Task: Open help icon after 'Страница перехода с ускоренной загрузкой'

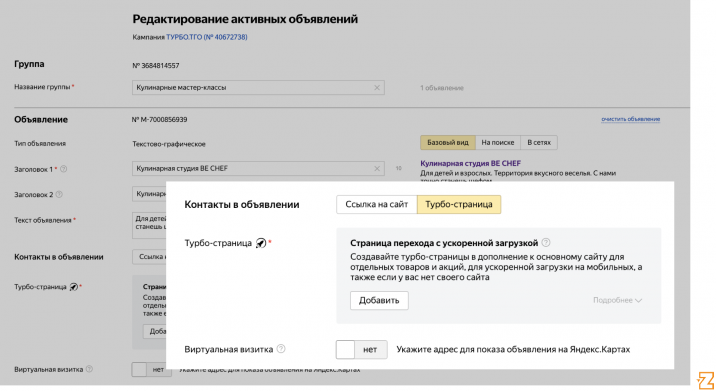Action: click(x=546, y=243)
